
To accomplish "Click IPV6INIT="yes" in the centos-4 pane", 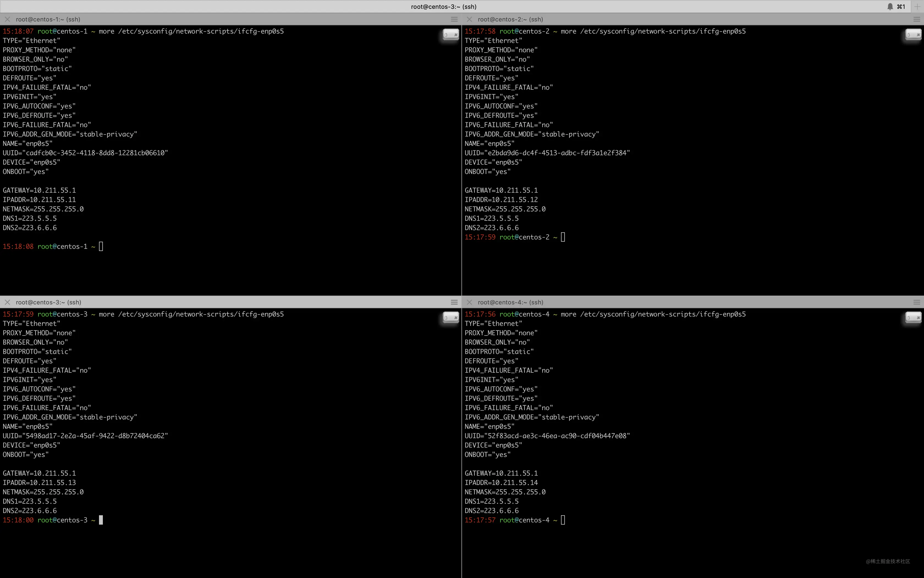I will tap(491, 380).
